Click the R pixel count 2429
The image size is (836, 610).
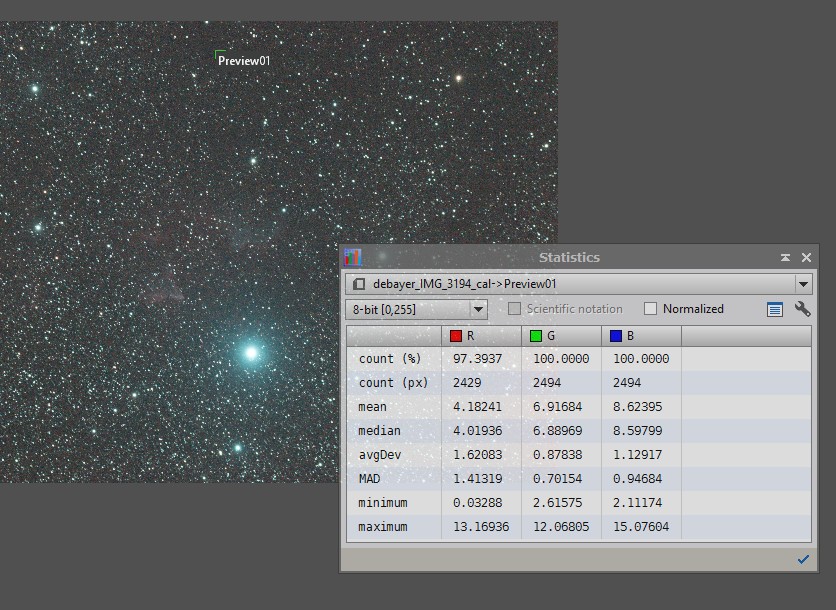tap(467, 383)
